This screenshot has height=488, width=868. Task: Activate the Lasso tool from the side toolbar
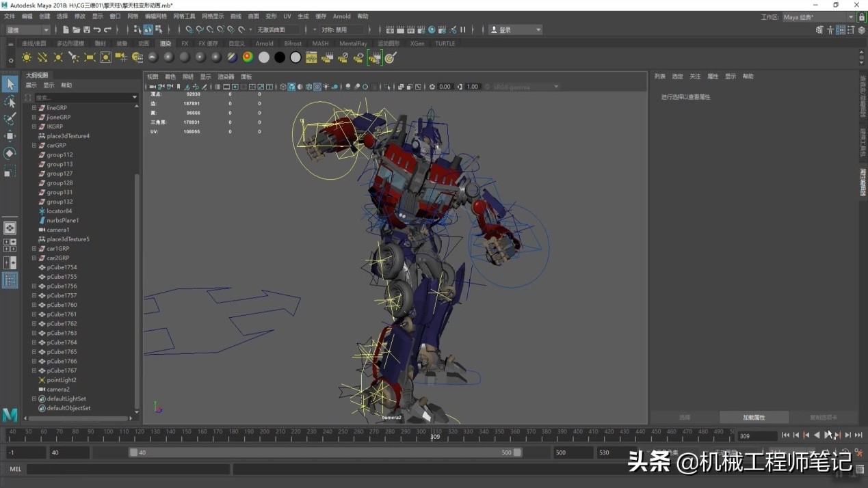coord(10,101)
